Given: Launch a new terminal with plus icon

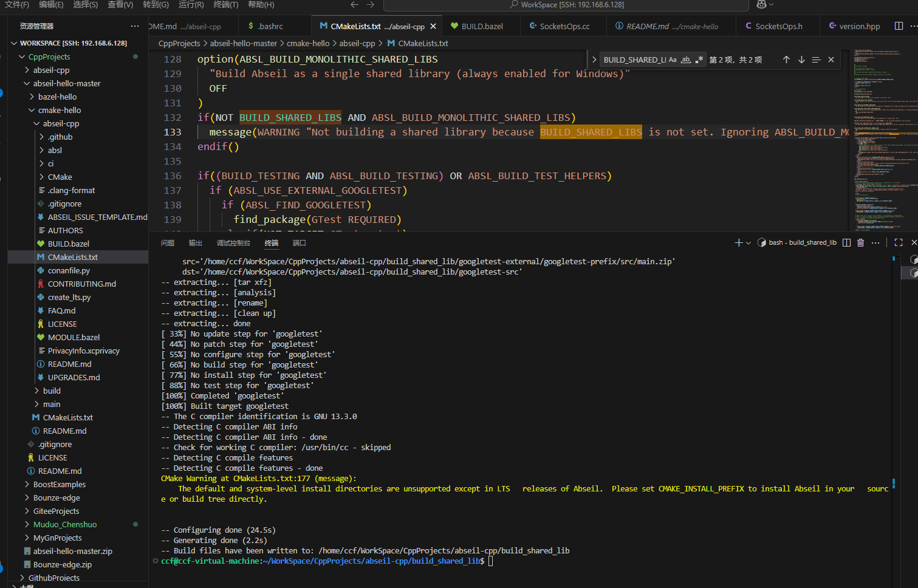Looking at the screenshot, I should click(738, 242).
